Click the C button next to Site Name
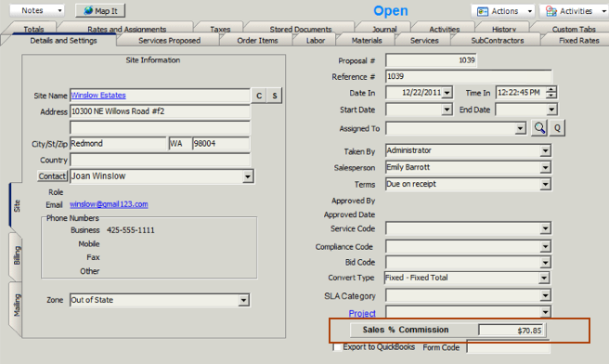Viewport: 609px width, 364px height. pyautogui.click(x=259, y=96)
